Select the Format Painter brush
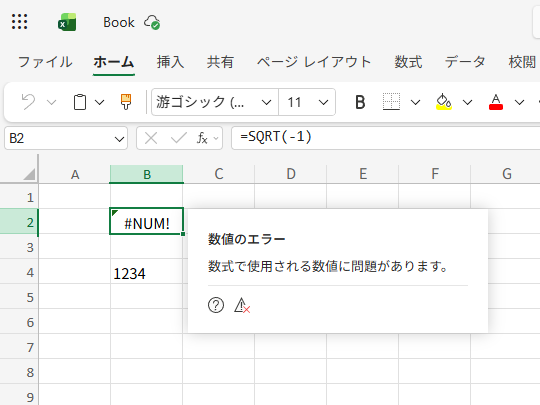This screenshot has height=405, width=540. [x=126, y=102]
